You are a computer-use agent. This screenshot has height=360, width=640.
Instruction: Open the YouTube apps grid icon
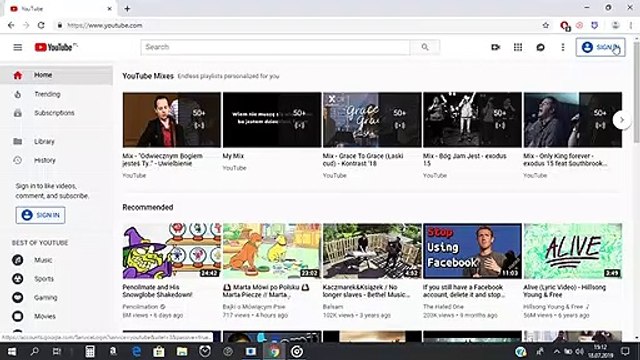[x=518, y=47]
